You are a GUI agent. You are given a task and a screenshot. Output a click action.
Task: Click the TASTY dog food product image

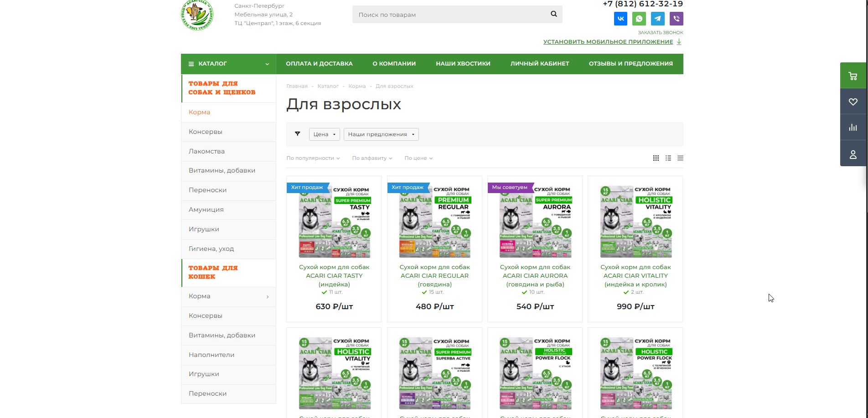coord(334,221)
